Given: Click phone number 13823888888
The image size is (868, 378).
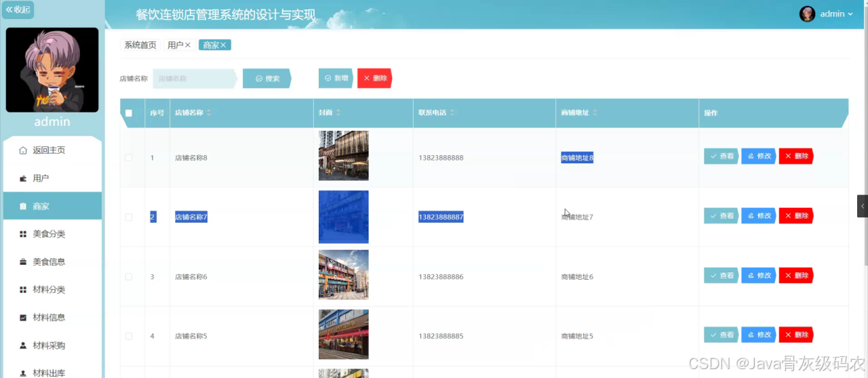Looking at the screenshot, I should pyautogui.click(x=441, y=158).
